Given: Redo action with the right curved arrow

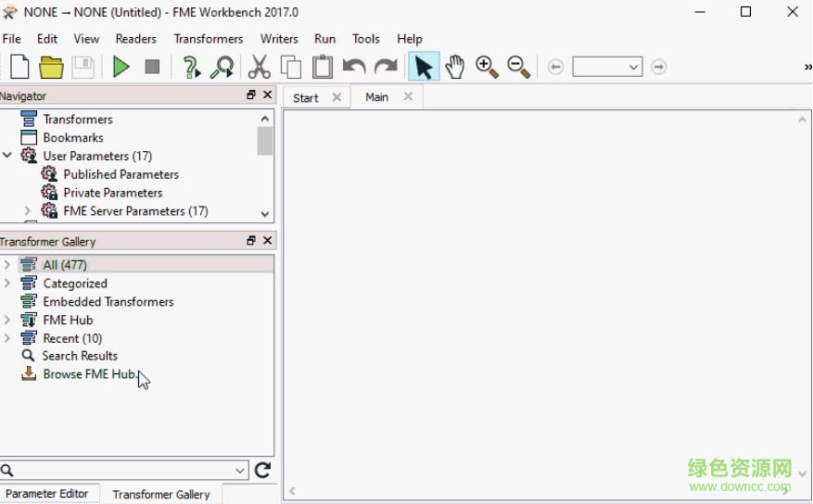Looking at the screenshot, I should (x=386, y=67).
